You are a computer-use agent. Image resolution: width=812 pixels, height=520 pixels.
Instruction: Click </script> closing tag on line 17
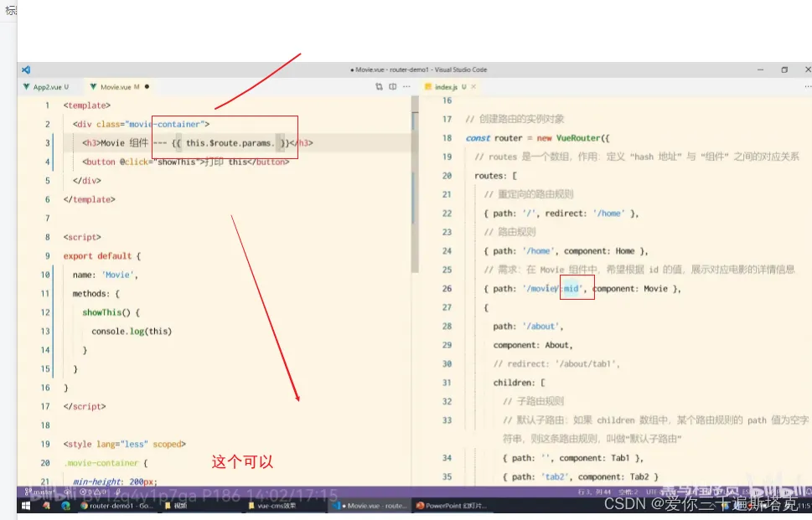click(x=85, y=407)
